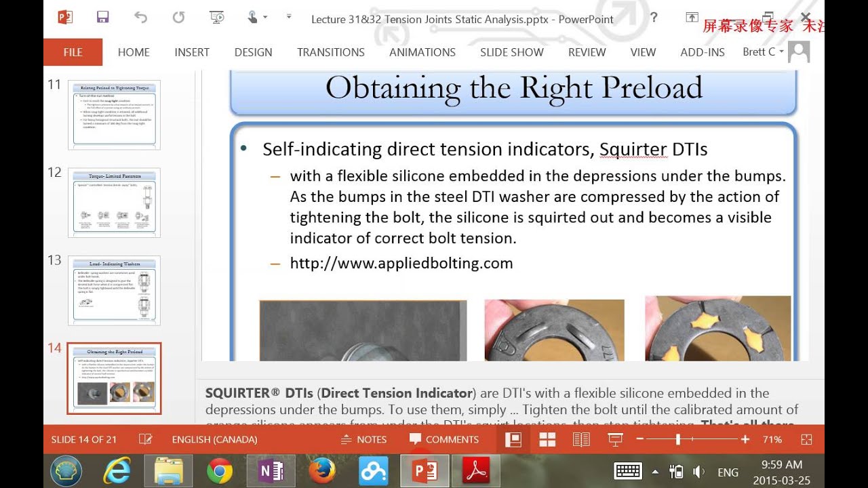
Task: Open Touch/Mouse mode dropdown arrow
Action: [264, 17]
